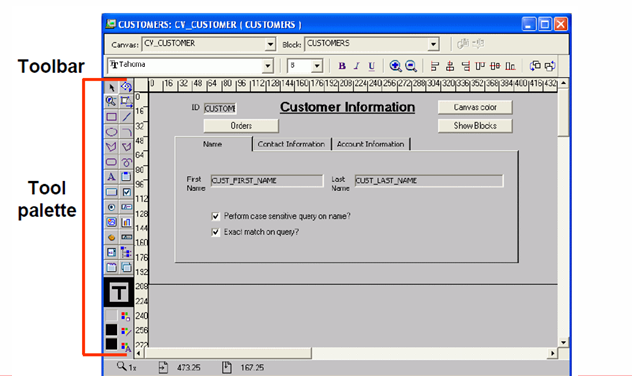Click Bring to Front icon
Image resolution: width=632 pixels, height=376 pixels.
535,66
